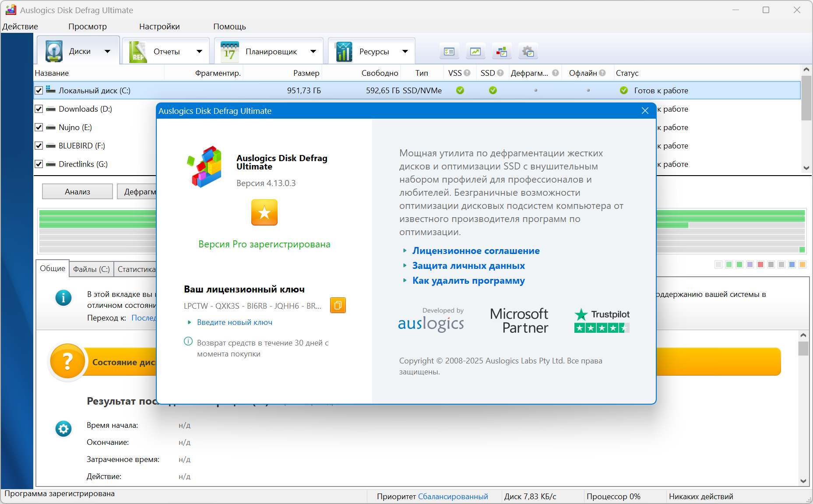
Task: Click the colored blocks cluster map icon
Action: tap(501, 52)
